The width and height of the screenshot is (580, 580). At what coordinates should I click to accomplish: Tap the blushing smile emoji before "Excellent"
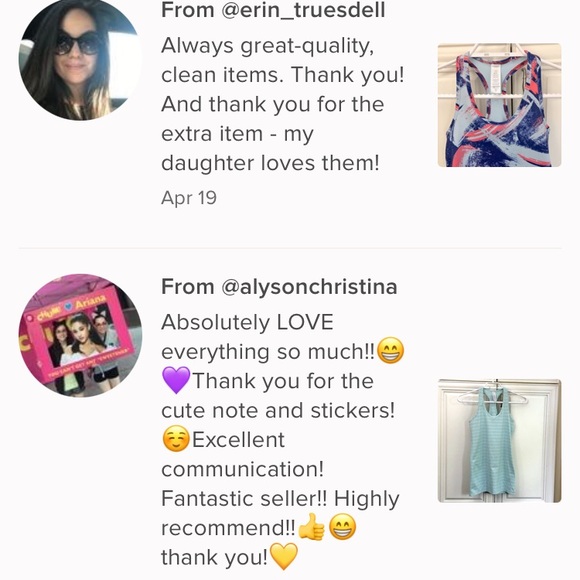coord(176,439)
